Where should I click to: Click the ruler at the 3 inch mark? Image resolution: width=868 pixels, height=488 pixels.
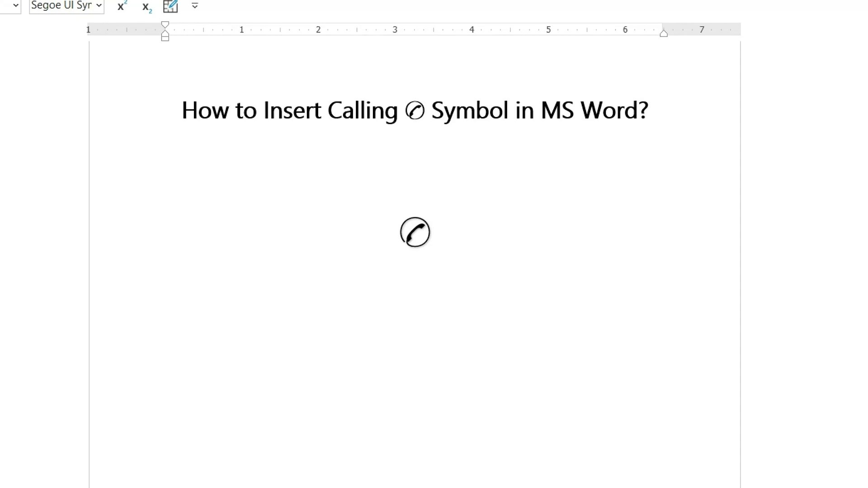pos(395,29)
